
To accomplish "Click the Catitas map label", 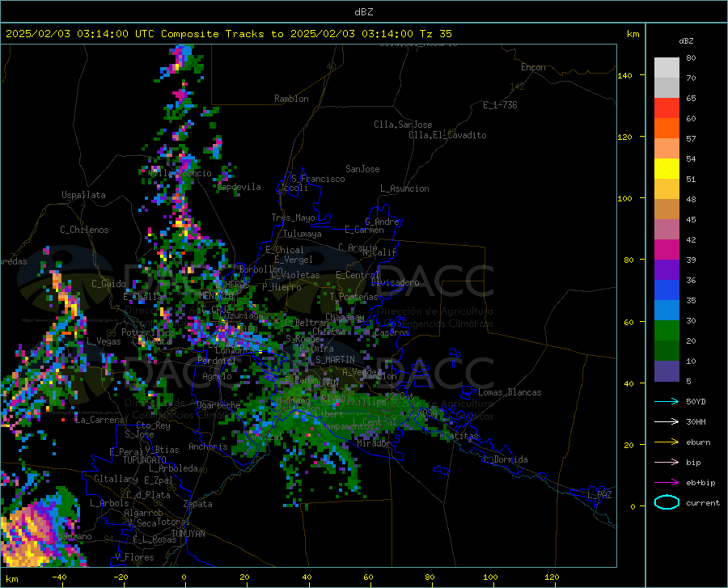I will pos(461,436).
